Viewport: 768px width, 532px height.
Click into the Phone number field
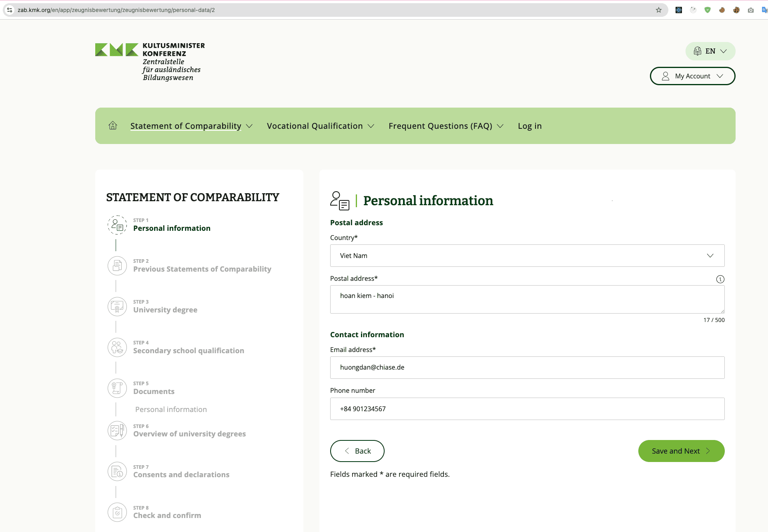(527, 409)
